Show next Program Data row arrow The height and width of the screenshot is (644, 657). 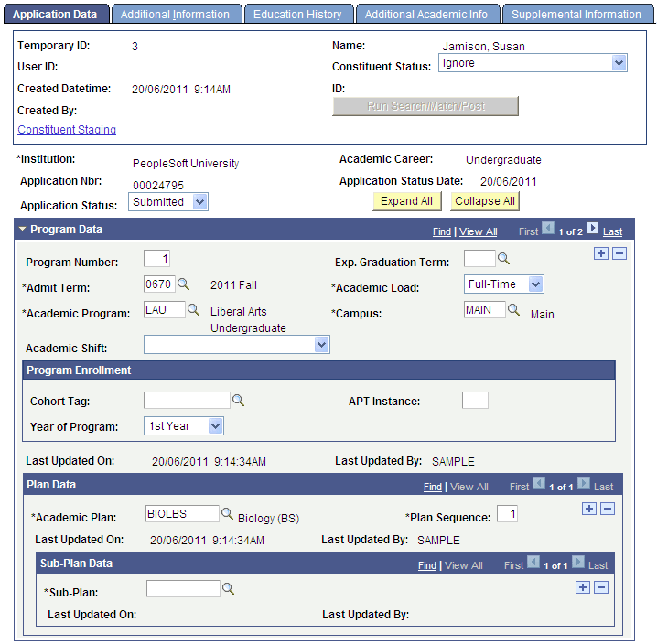click(592, 229)
